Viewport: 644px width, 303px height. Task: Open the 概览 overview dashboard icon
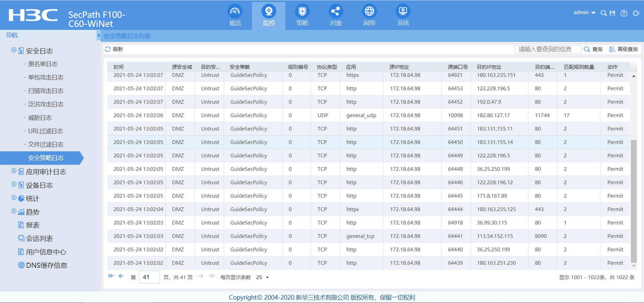(235, 12)
